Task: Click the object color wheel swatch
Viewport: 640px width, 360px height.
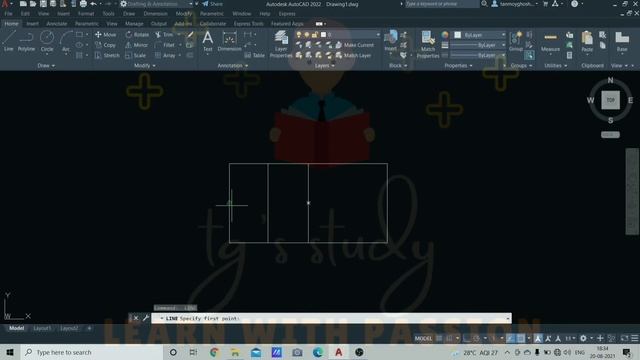Action: point(445,35)
